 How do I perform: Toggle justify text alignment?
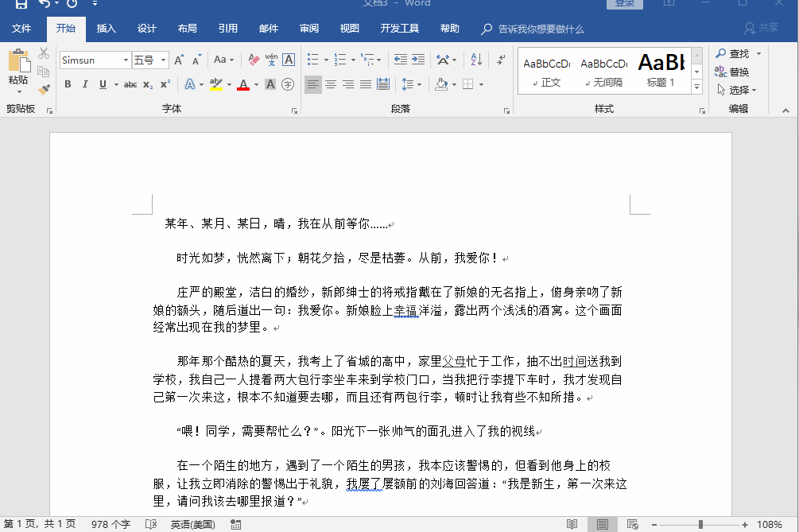(x=366, y=84)
